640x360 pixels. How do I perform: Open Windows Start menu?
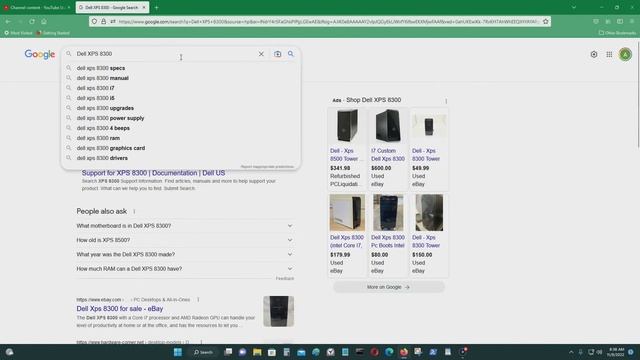pyautogui.click(x=178, y=352)
